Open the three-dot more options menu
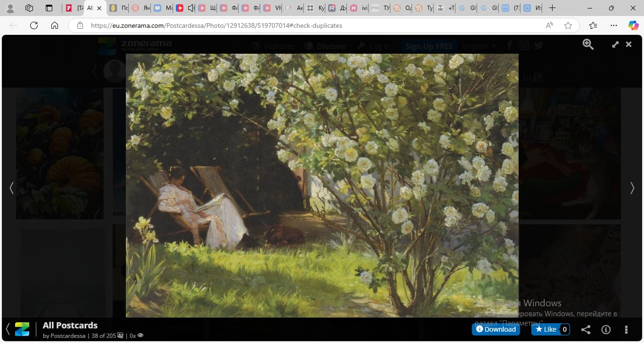Image resolution: width=644 pixels, height=343 pixels. (626, 330)
